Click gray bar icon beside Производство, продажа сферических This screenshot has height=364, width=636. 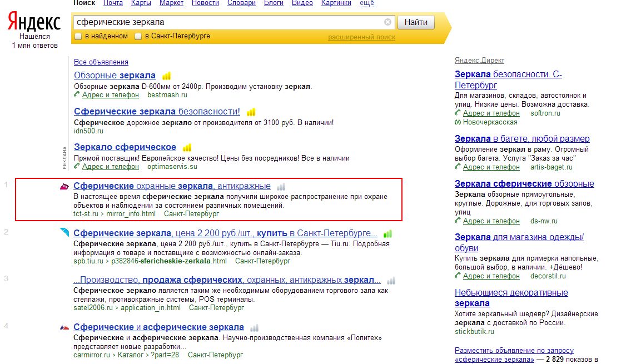(391, 281)
